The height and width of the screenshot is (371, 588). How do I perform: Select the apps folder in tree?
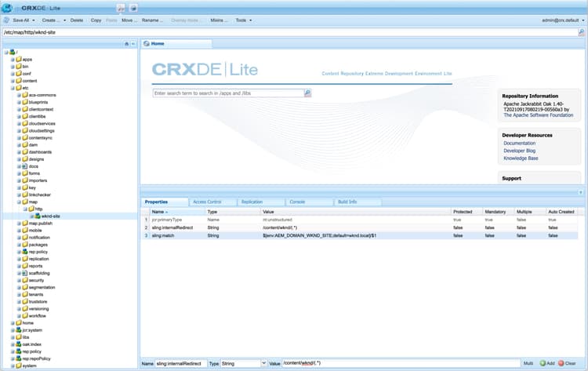tap(27, 60)
